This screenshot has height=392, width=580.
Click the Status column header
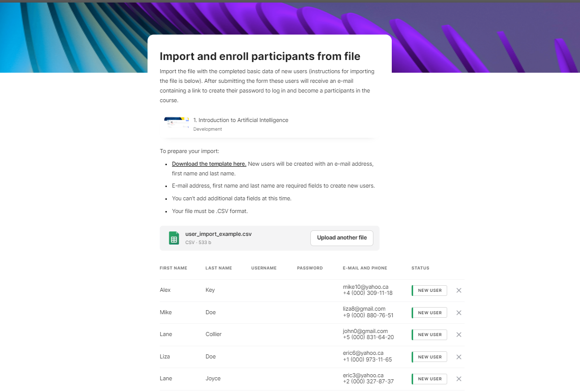pos(420,268)
